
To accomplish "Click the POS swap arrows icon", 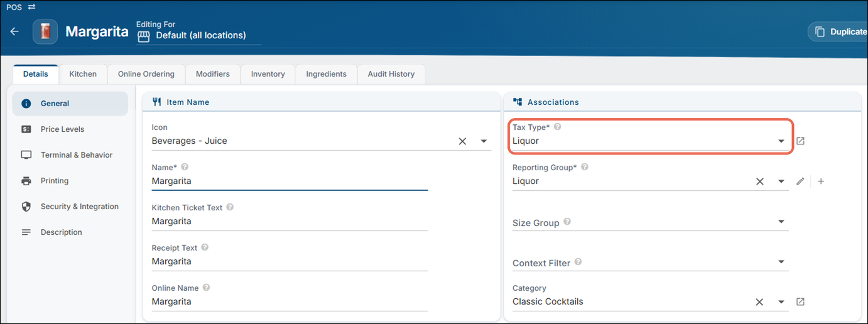I will point(31,7).
